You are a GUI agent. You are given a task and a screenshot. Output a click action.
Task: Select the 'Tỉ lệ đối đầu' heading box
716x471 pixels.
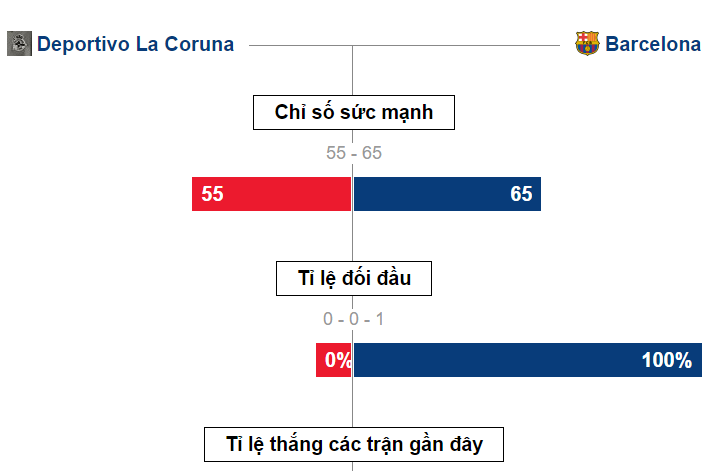click(x=354, y=278)
